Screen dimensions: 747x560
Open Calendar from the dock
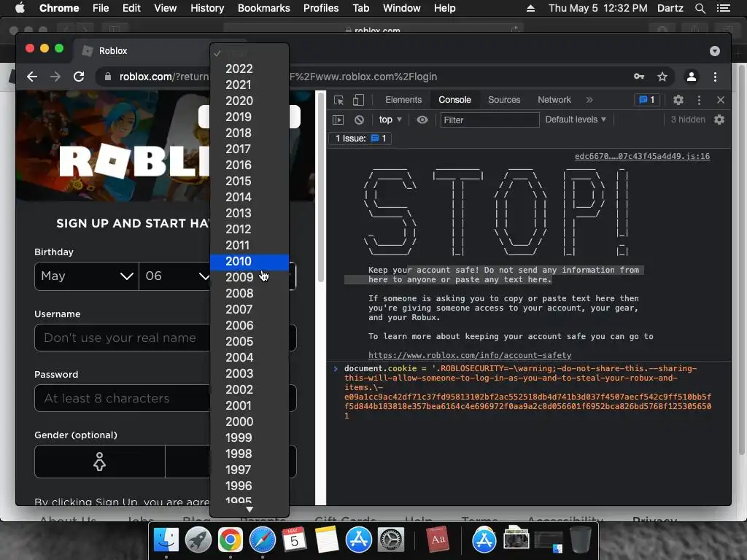(294, 540)
